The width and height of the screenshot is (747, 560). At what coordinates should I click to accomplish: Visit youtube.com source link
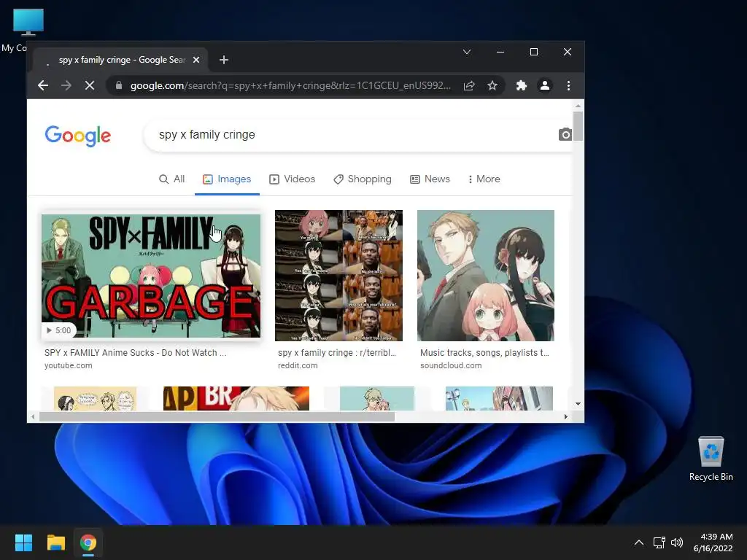click(68, 366)
